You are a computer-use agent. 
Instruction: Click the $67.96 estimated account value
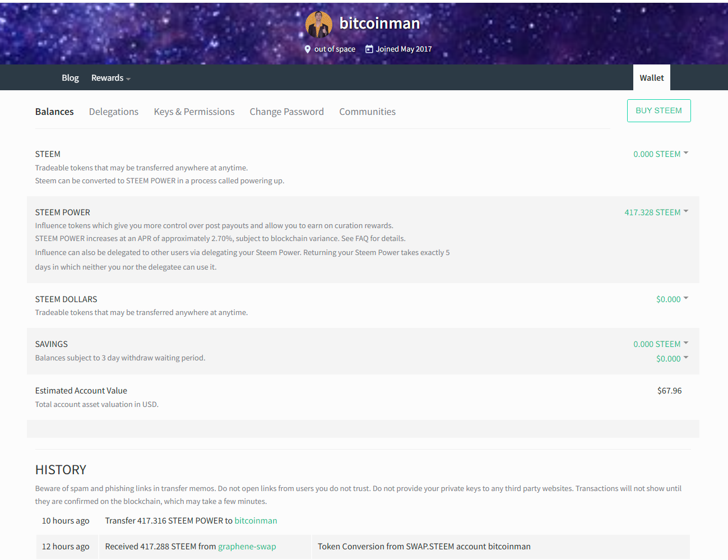[669, 391]
